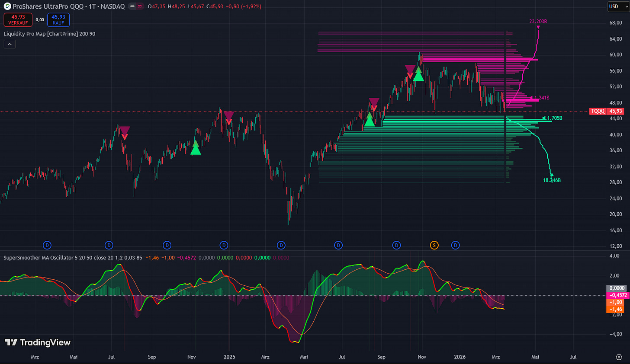Click the 2026 label on the time axis
The height and width of the screenshot is (364, 630).
tap(460, 357)
